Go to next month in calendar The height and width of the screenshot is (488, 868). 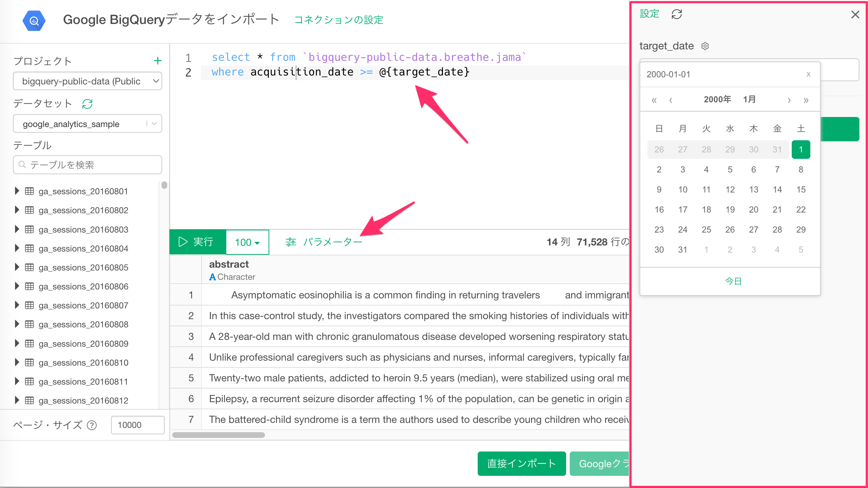[789, 100]
